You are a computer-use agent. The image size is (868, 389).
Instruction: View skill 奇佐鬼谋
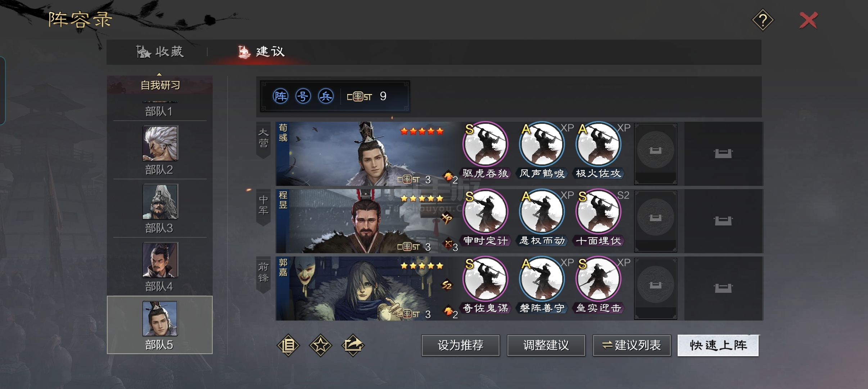(x=485, y=285)
